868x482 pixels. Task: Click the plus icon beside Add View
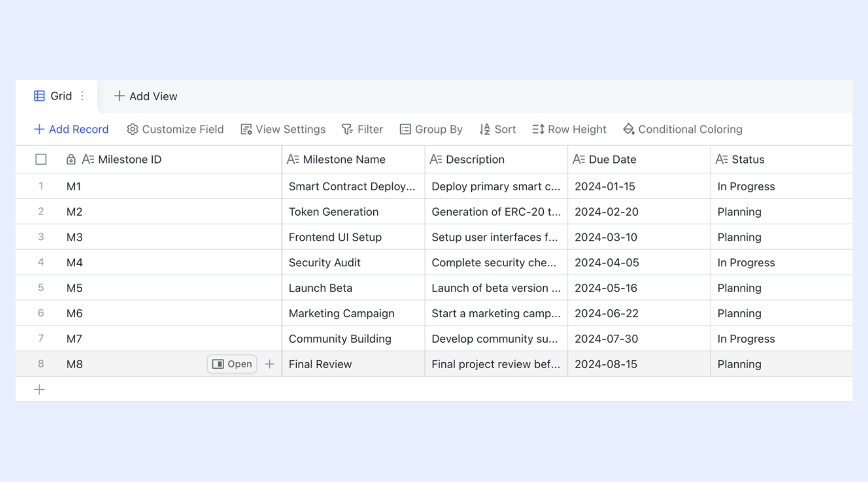(x=119, y=96)
